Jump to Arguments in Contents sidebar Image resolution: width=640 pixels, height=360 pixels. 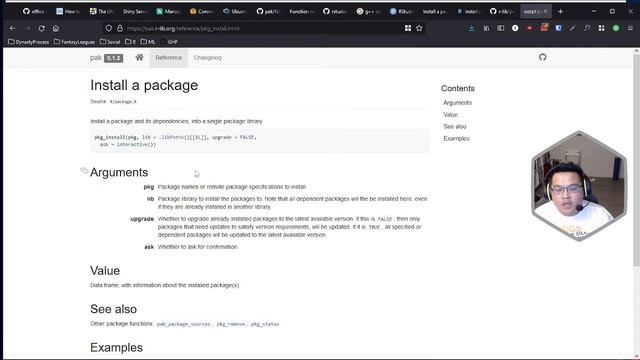pyautogui.click(x=458, y=103)
